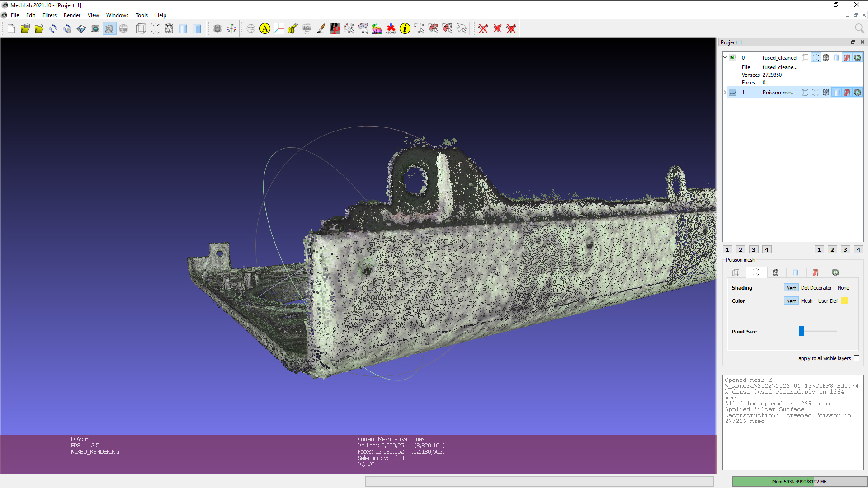
Task: Click Delete selected faces and vertices icon
Action: click(511, 29)
